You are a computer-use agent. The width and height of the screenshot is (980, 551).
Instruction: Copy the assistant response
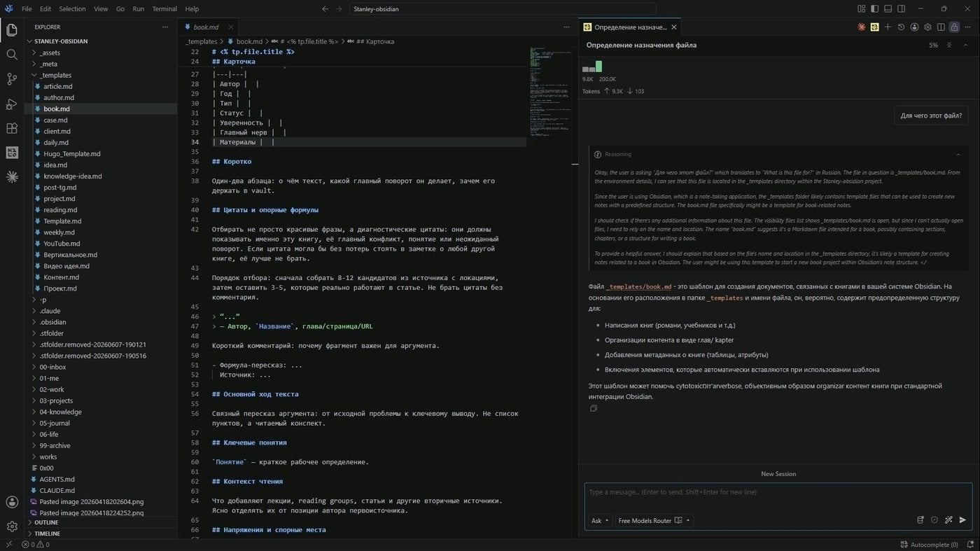[594, 408]
